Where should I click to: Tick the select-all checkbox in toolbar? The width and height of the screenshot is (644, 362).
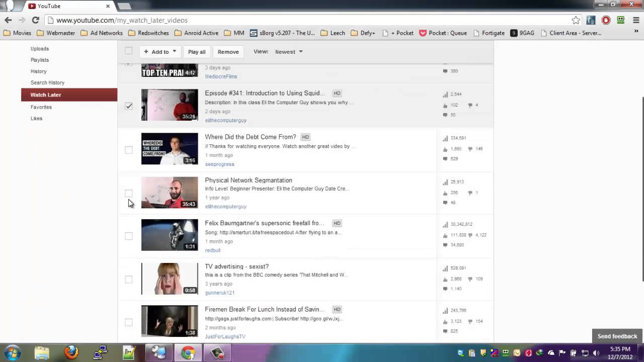click(129, 51)
